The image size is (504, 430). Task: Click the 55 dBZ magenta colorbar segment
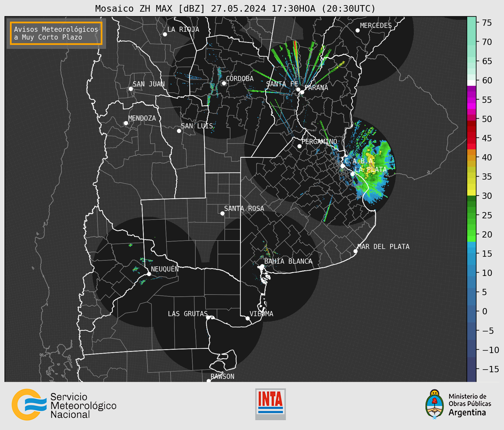point(471,100)
